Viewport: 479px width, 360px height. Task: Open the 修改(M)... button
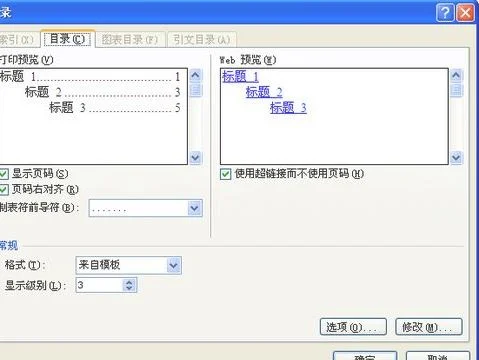(429, 327)
